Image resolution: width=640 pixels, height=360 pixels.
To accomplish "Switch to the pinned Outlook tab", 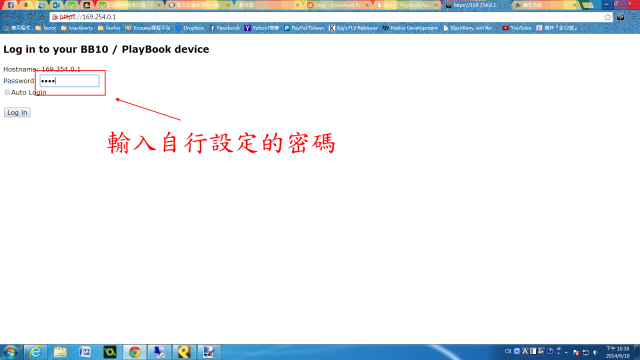I will pyautogui.click(x=56, y=5).
